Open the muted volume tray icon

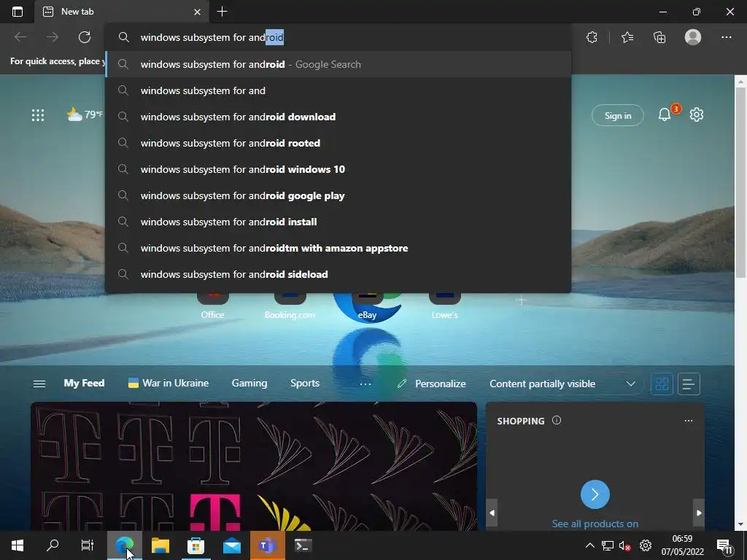pos(624,545)
